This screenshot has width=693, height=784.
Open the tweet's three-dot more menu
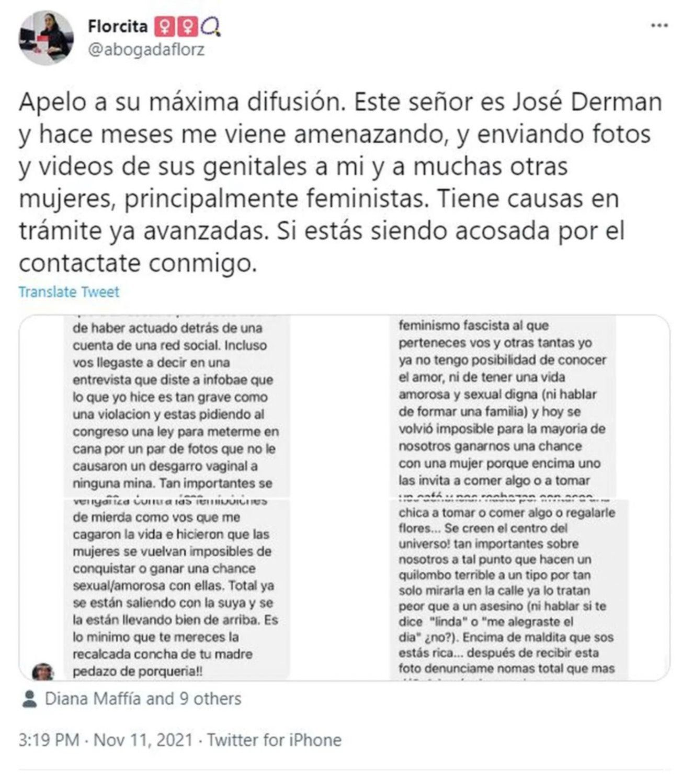[660, 25]
